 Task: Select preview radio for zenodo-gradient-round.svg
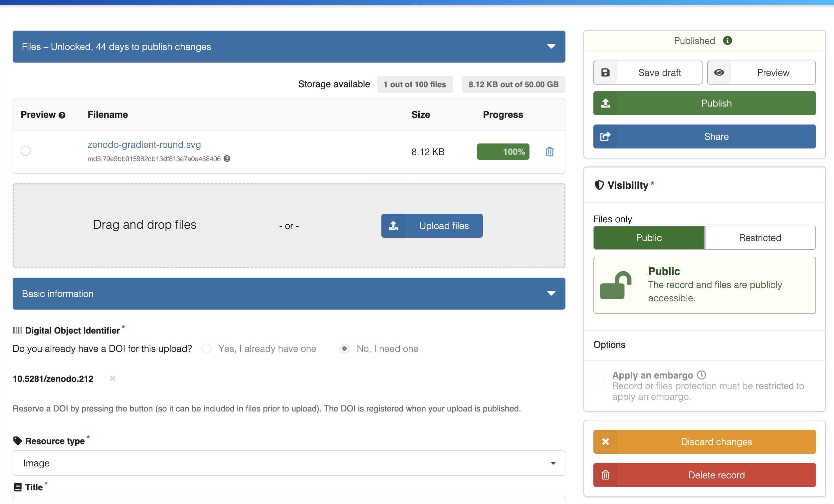[26, 150]
